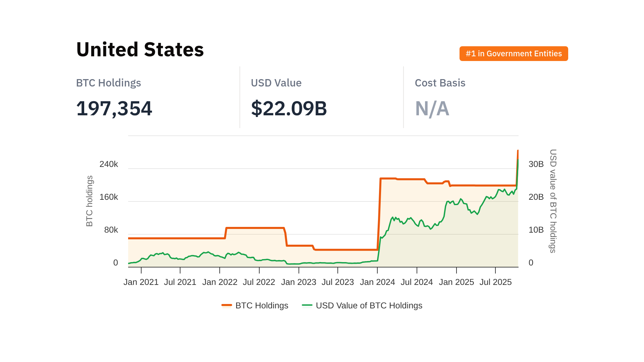
Task: Click the vertical "BTC holdings" axis title
Action: point(90,201)
